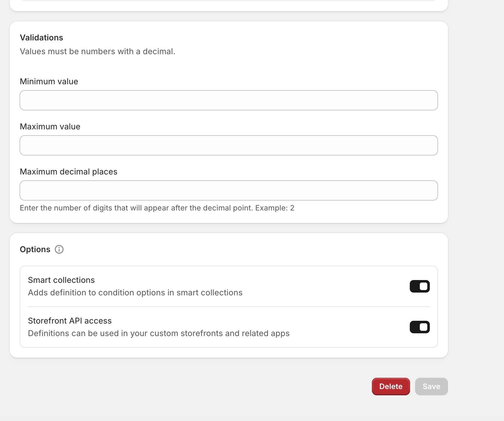The height and width of the screenshot is (421, 504).
Task: Click the Minimum value label
Action: pos(49,81)
